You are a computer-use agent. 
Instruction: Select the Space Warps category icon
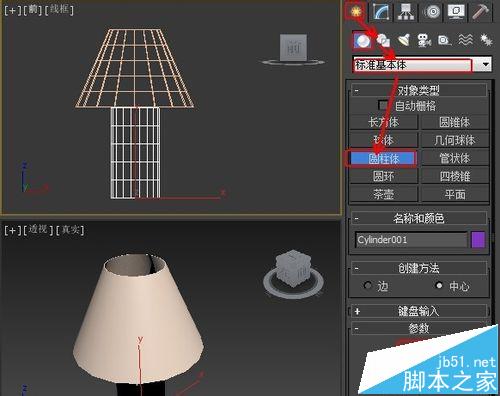click(x=466, y=41)
